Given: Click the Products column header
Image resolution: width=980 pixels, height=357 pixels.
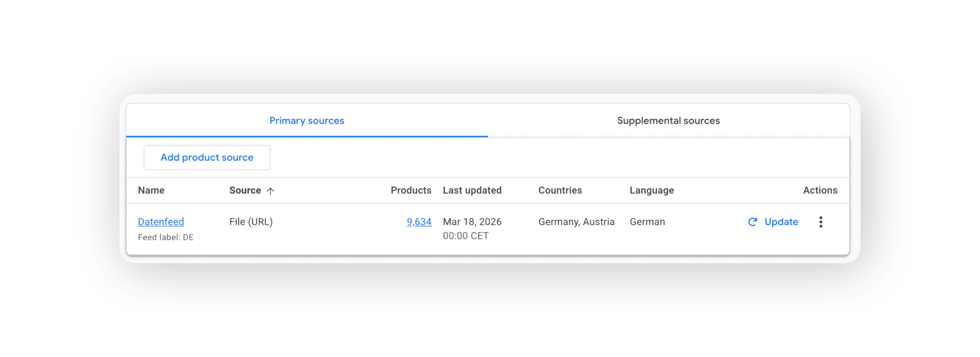Looking at the screenshot, I should (411, 190).
